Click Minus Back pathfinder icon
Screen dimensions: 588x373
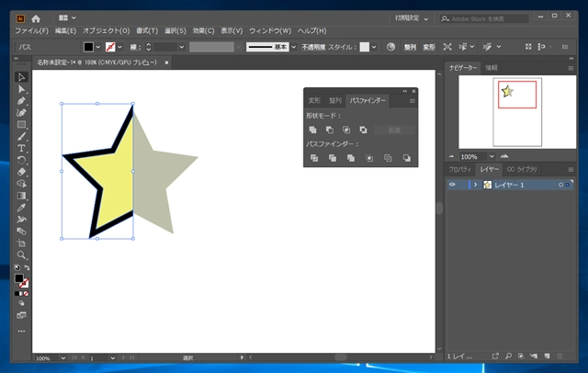pos(406,158)
